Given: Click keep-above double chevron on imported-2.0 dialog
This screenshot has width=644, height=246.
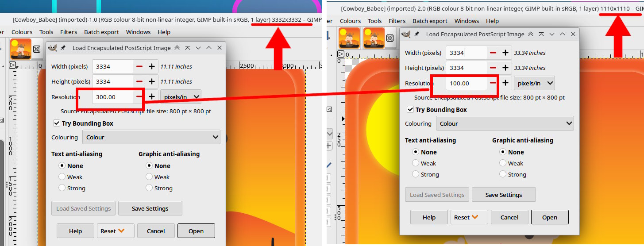Looking at the screenshot, I should (x=531, y=34).
